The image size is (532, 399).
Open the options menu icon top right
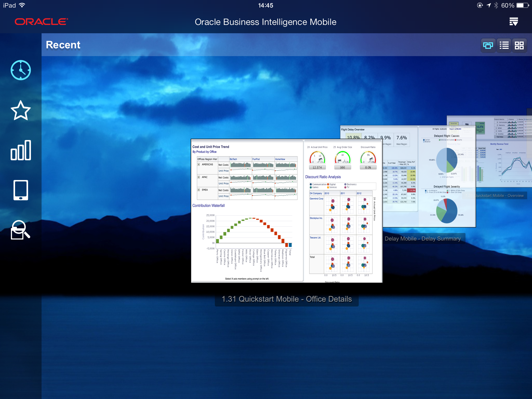(514, 22)
